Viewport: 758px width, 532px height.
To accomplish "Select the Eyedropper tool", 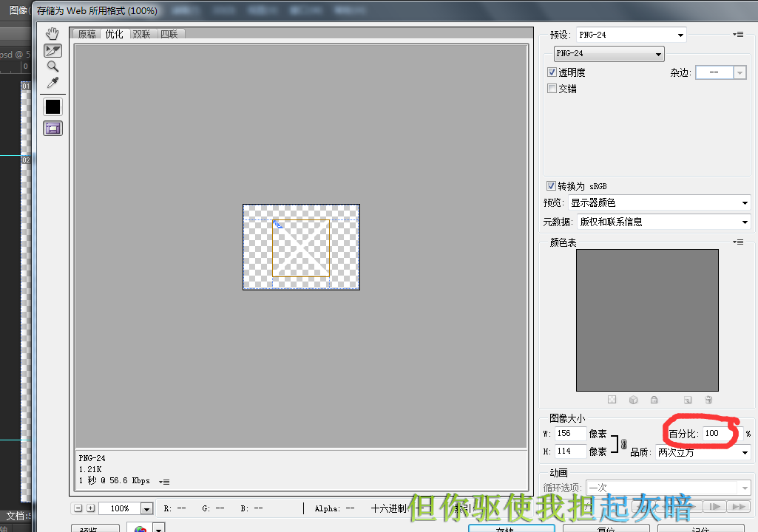I will [x=53, y=83].
